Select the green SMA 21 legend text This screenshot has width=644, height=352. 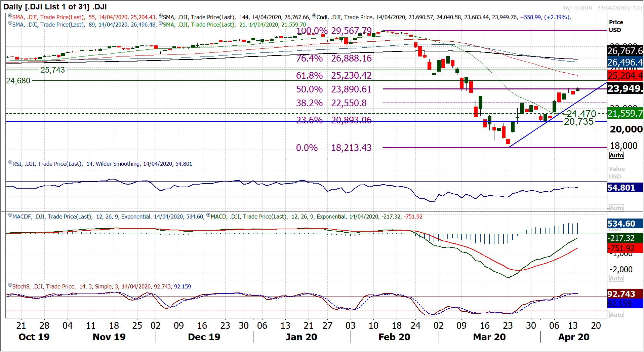point(234,25)
